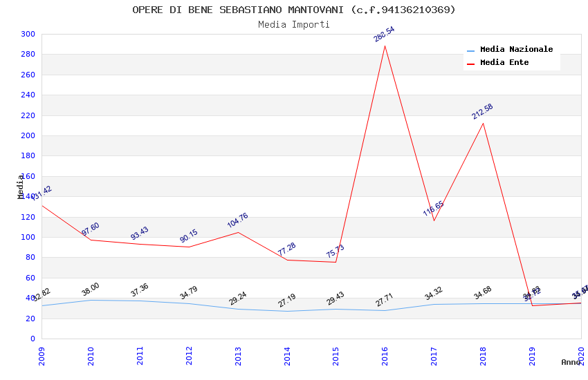Image resolution: width=588 pixels, height=380 pixels.
Task: Click the 80 y-axis tick label
Action: (x=30, y=258)
